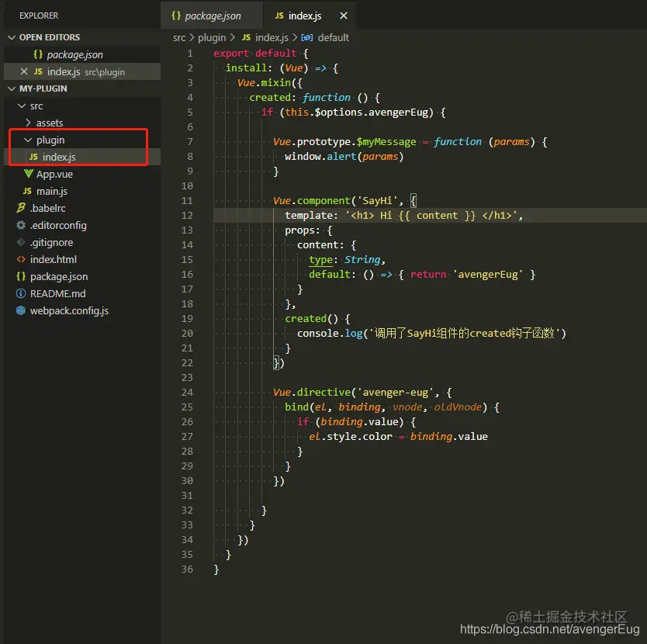Click the JS icon on the index.js tab
The image size is (647, 644).
279,16
